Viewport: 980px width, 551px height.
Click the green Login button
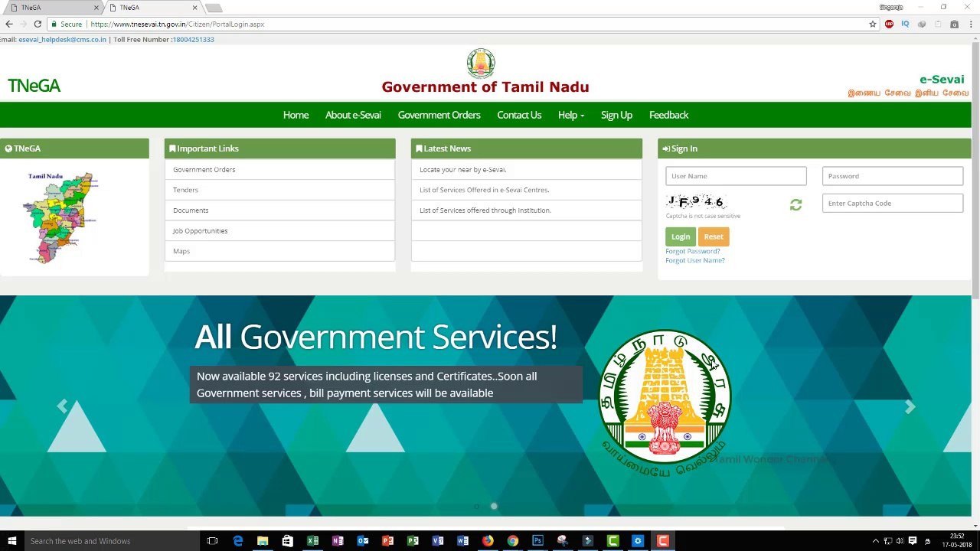(x=681, y=236)
